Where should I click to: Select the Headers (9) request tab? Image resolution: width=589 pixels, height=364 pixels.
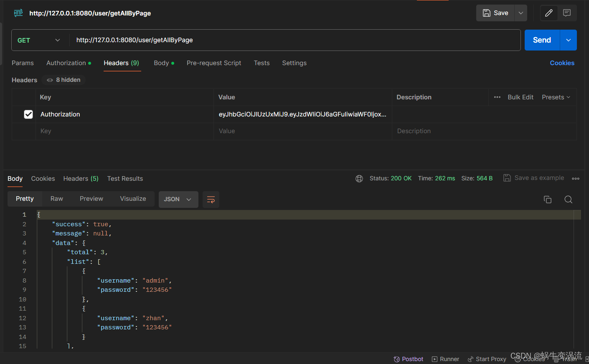point(122,63)
